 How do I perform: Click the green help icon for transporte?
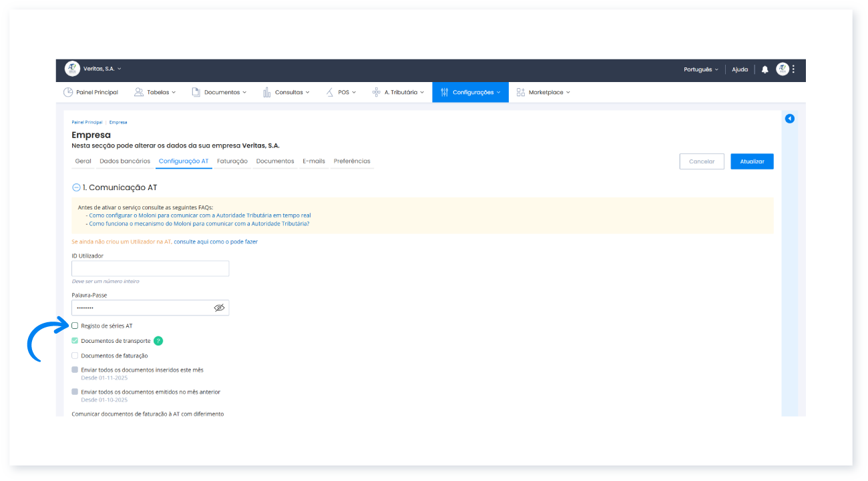158,341
